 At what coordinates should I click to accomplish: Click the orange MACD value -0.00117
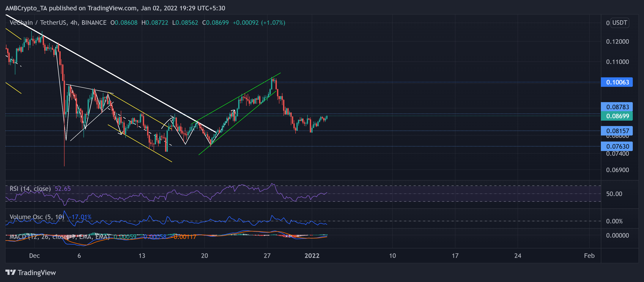tap(184, 237)
